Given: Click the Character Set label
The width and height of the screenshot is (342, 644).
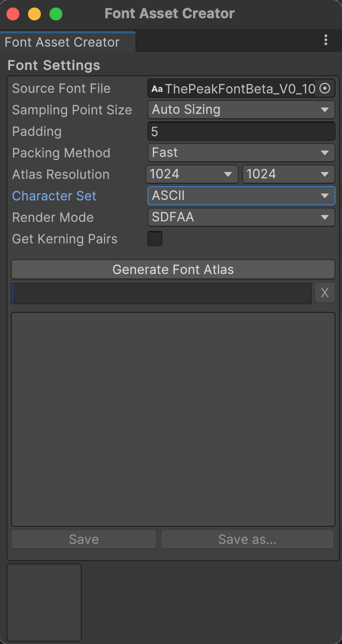Looking at the screenshot, I should click(x=54, y=196).
